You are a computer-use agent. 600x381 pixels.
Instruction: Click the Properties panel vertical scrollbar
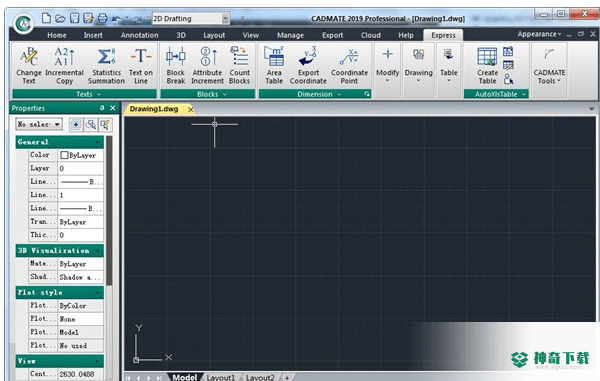pyautogui.click(x=109, y=210)
